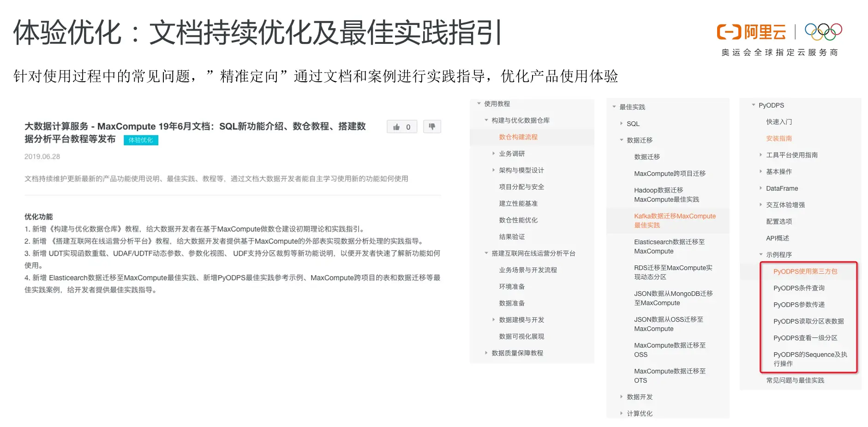Image resolution: width=868 pixels, height=427 pixels.
Task: Open PyODPS的Sequence及执行操作 example
Action: click(810, 359)
